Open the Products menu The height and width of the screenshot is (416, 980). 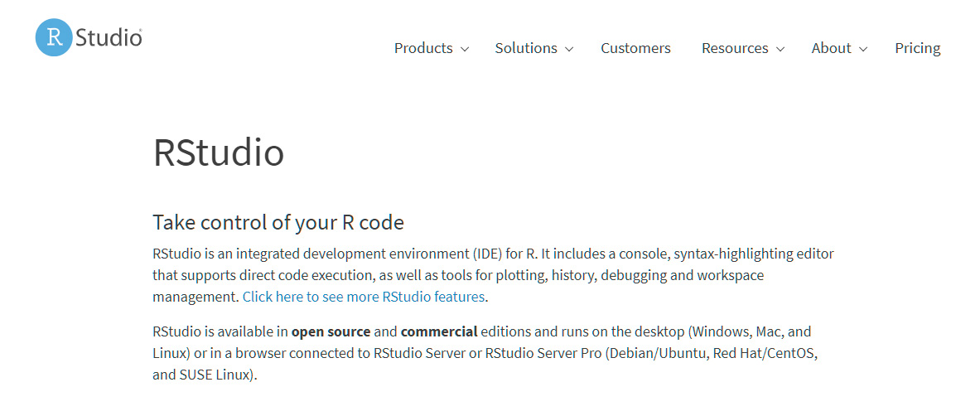click(x=423, y=48)
